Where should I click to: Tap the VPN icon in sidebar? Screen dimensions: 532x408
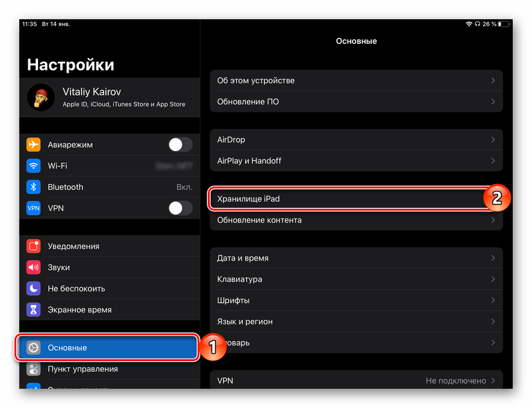pyautogui.click(x=34, y=208)
